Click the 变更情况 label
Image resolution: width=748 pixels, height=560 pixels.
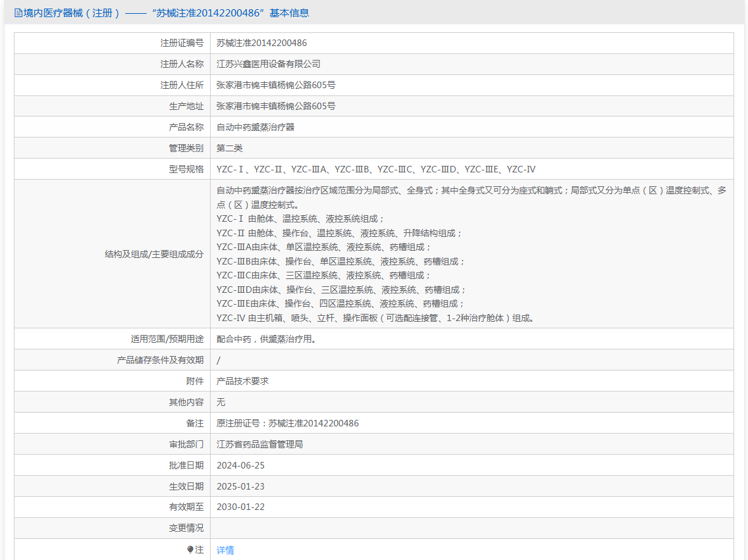click(186, 528)
